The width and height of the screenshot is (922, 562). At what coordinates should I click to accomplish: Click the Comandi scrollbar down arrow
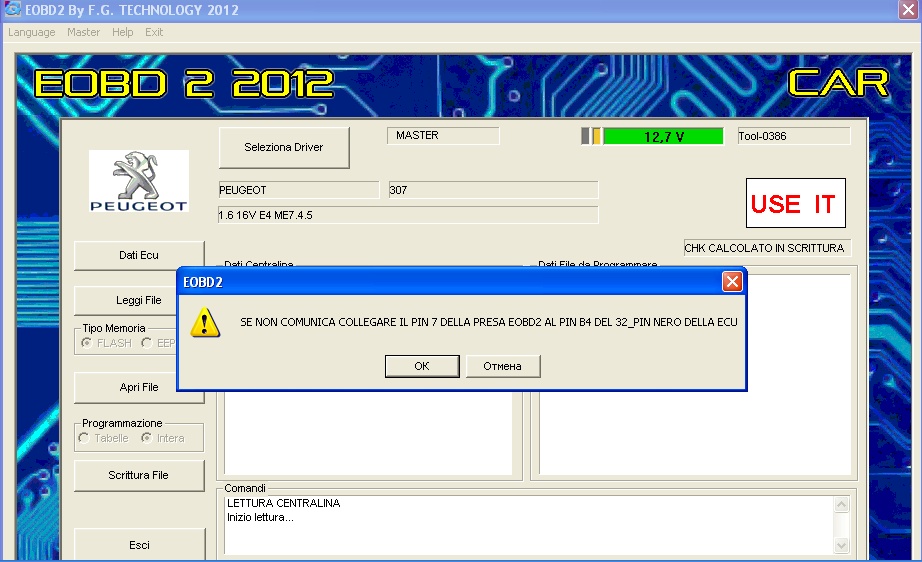841,546
